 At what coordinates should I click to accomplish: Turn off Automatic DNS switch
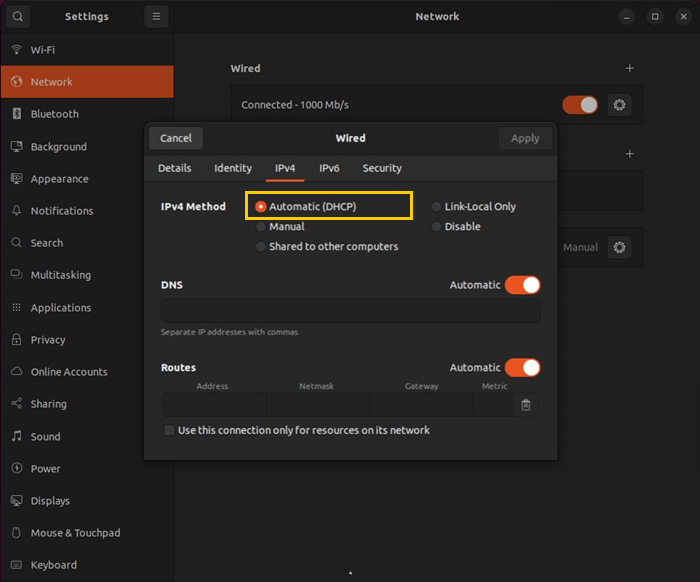click(x=522, y=285)
